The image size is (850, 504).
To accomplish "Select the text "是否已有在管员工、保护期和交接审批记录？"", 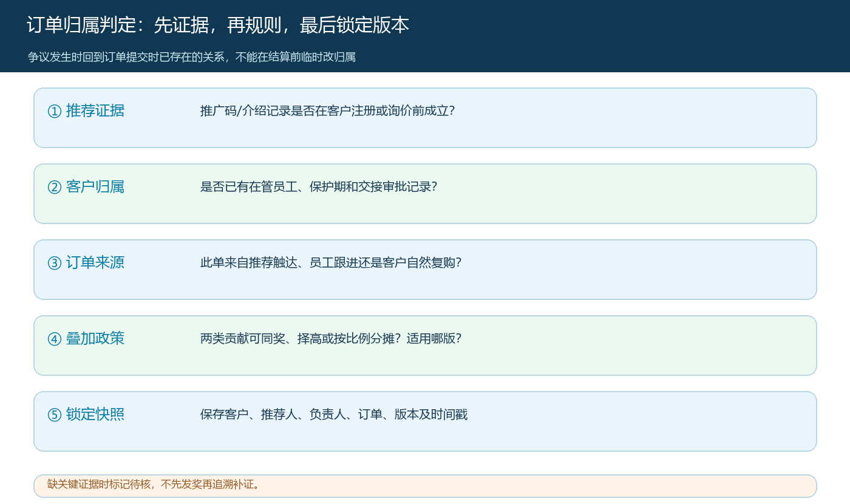I will [x=319, y=186].
